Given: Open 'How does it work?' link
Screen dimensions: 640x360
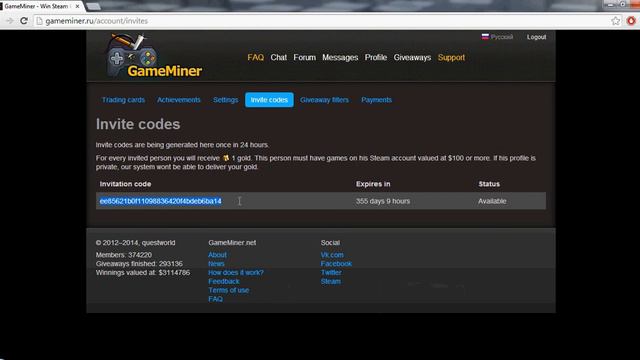Looking at the screenshot, I should pos(236,273).
